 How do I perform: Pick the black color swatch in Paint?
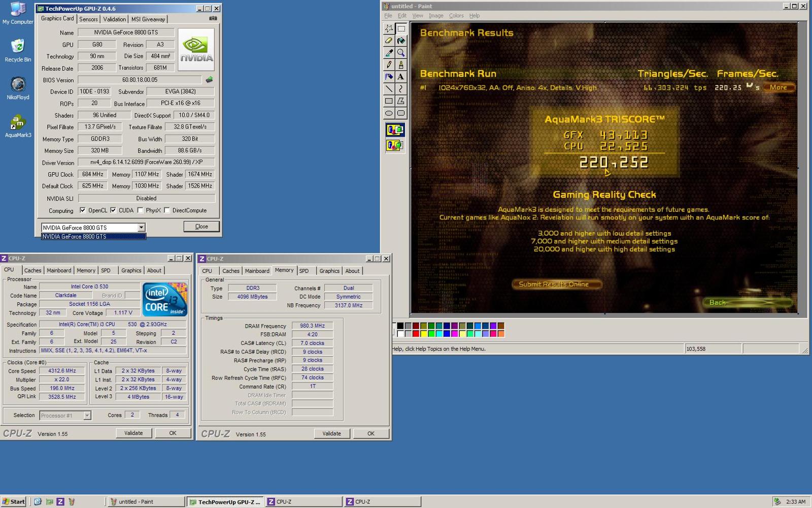pyautogui.click(x=400, y=326)
